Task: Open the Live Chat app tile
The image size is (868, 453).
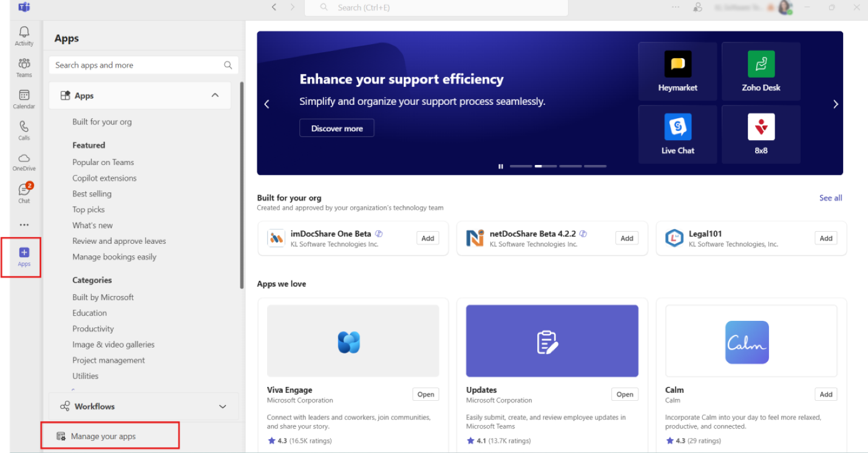Action: [677, 134]
